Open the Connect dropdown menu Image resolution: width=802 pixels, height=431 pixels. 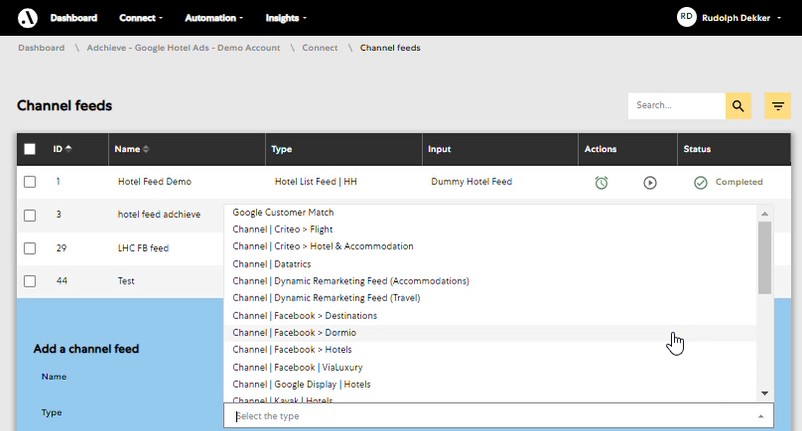(141, 18)
